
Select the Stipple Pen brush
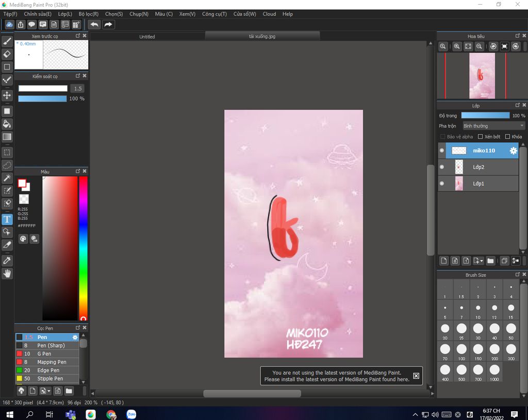tap(47, 379)
